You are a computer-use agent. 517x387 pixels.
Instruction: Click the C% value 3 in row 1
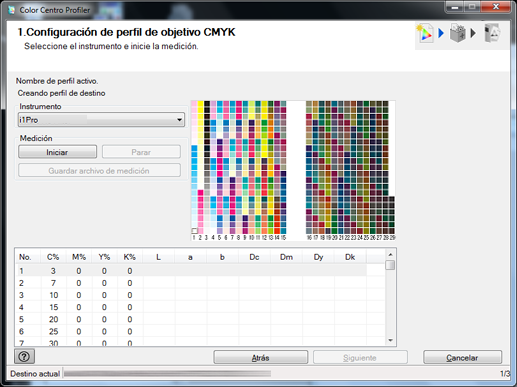pyautogui.click(x=53, y=271)
